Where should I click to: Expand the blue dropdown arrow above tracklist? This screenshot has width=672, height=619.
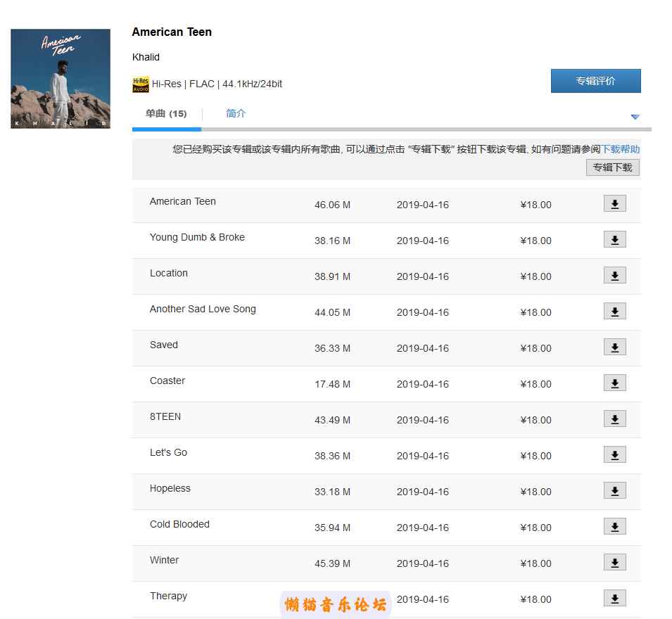[635, 117]
